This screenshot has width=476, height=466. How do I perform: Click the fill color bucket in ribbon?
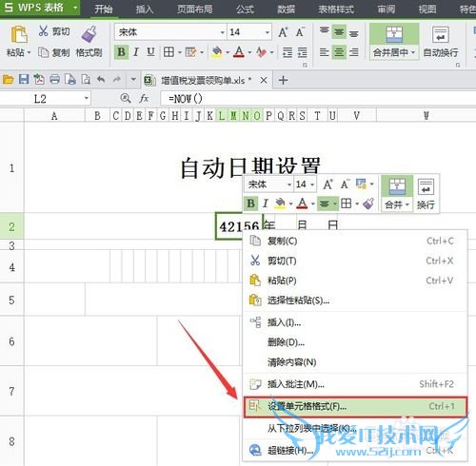point(217,52)
